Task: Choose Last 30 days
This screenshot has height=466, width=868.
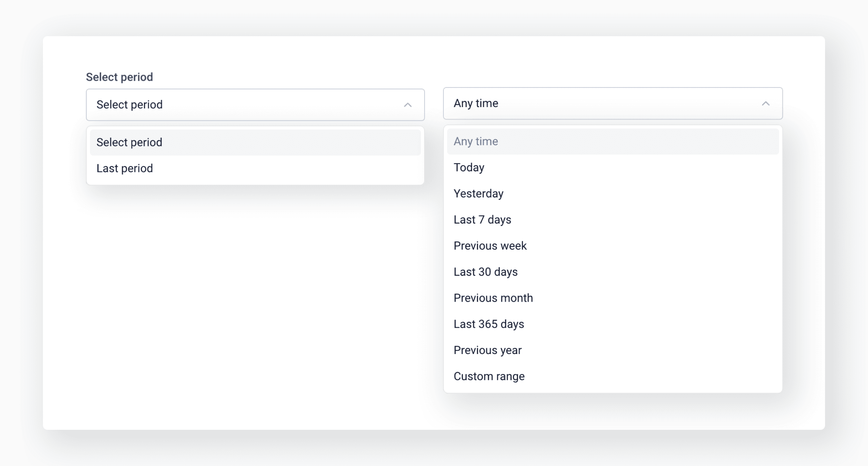Action: [x=485, y=272]
